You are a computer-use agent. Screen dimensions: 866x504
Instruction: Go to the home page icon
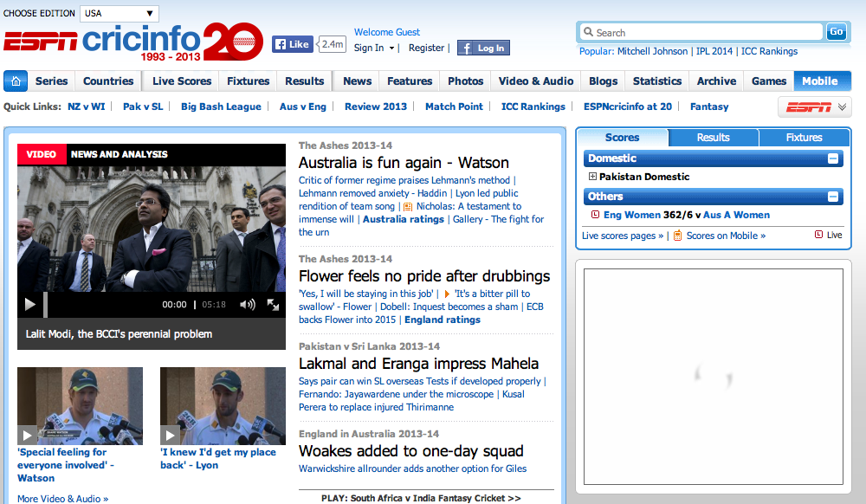[x=16, y=81]
